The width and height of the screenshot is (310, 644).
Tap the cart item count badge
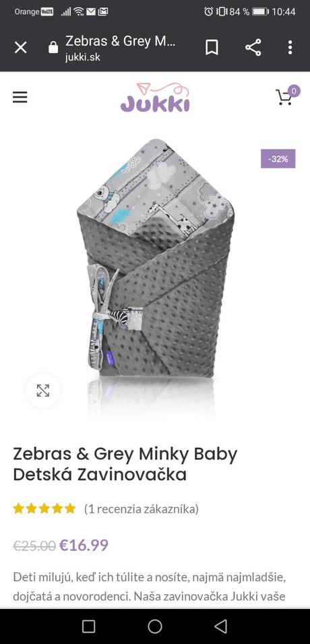tap(293, 91)
